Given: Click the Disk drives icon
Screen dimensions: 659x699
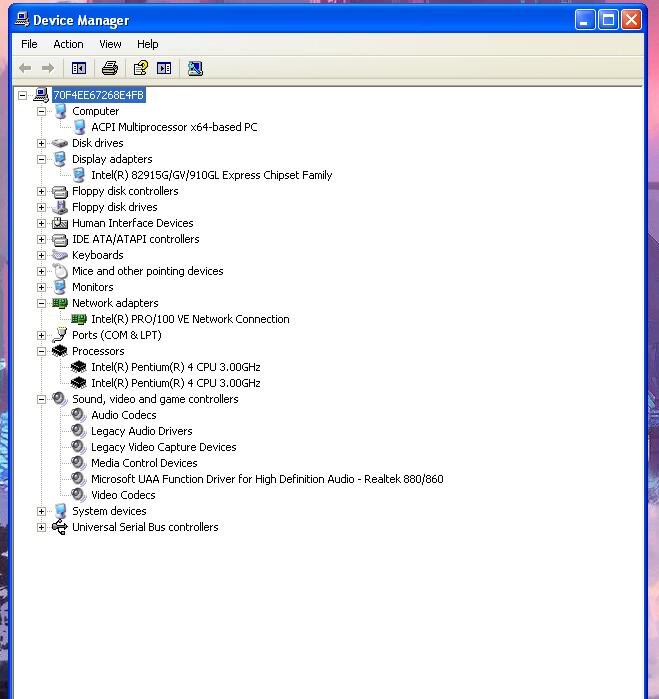Looking at the screenshot, I should tap(60, 143).
